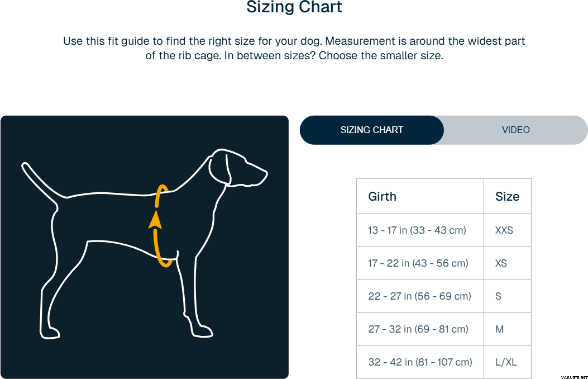Select the Girth column header
The height and width of the screenshot is (379, 588).
point(383,196)
